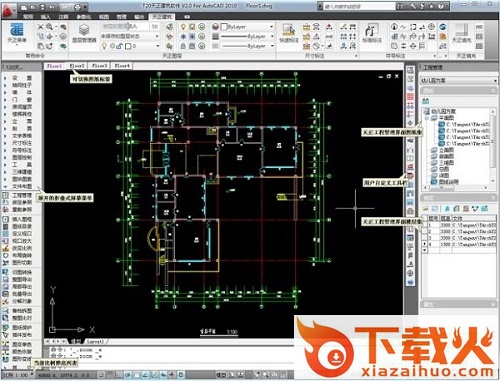Click the 布局旋转 layout rotate icon
This screenshot has height=381, width=500.
coord(5,255)
